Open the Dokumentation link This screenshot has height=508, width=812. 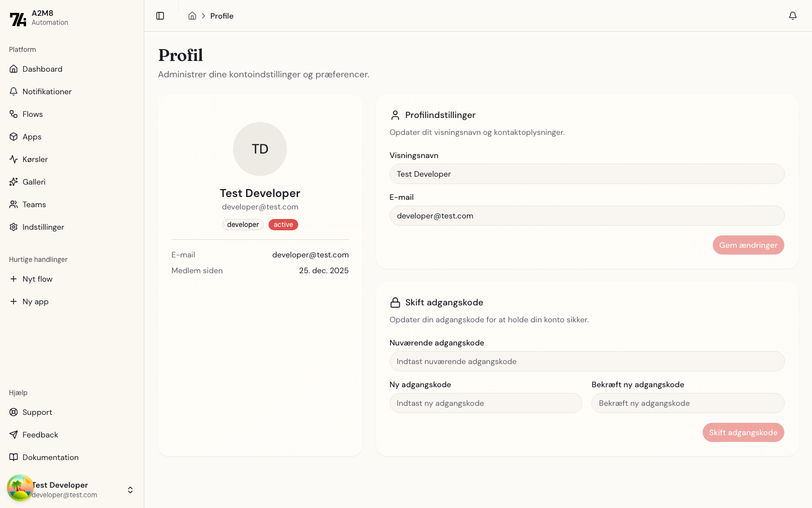pos(50,457)
